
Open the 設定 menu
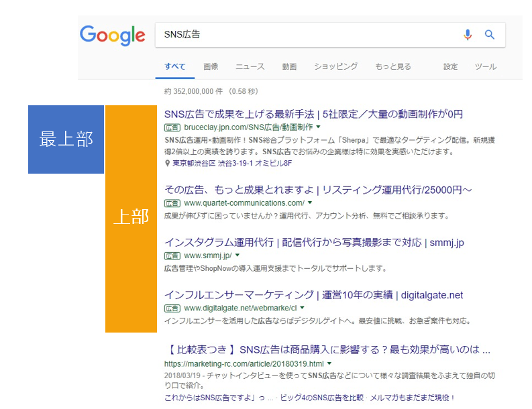click(450, 67)
